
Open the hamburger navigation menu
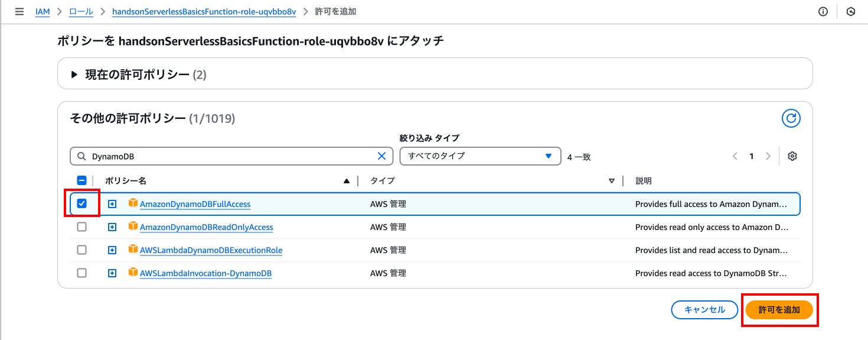pyautogui.click(x=19, y=12)
